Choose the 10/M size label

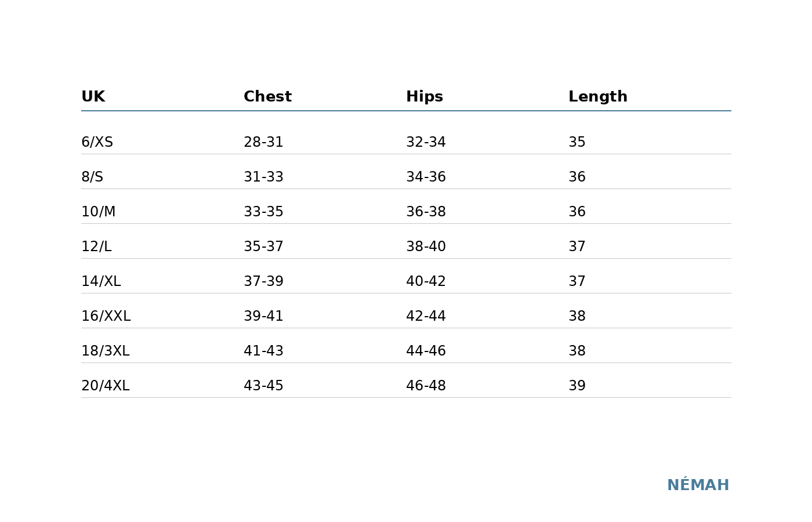point(98,212)
